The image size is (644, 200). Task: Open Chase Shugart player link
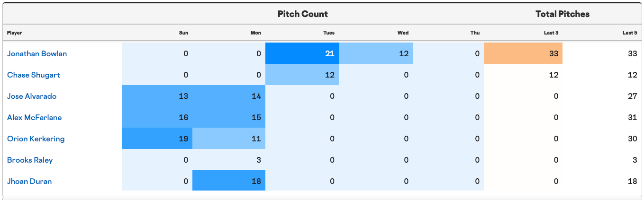pos(33,75)
